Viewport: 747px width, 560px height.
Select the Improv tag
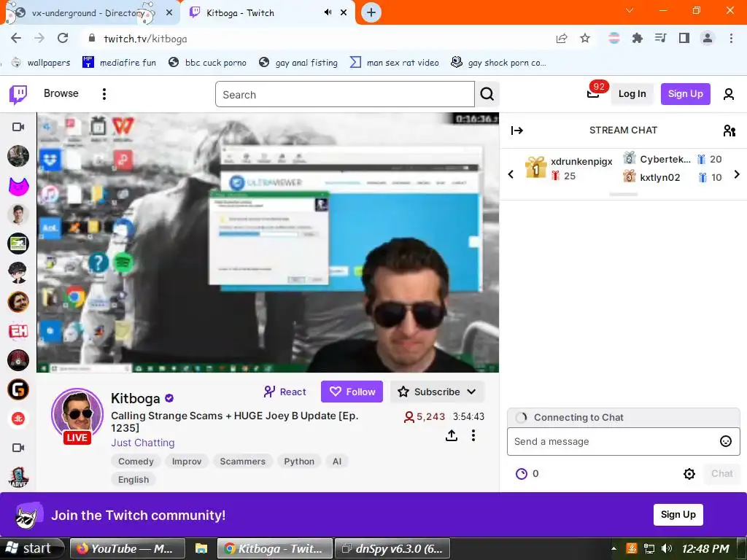pos(187,461)
